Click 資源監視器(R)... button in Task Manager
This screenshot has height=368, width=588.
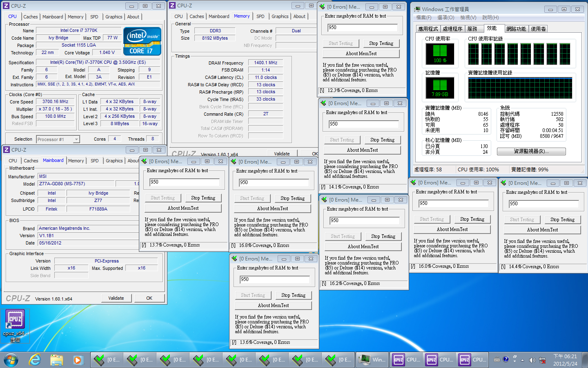pos(531,151)
